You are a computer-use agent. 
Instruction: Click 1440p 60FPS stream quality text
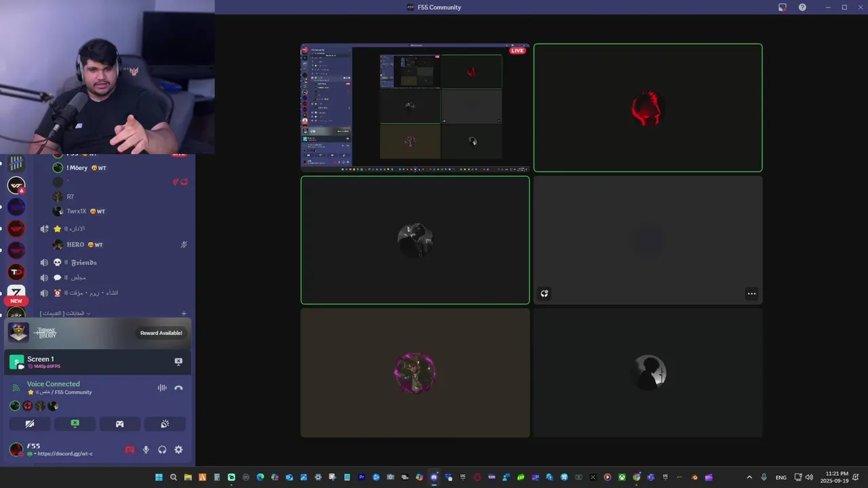[x=47, y=367]
